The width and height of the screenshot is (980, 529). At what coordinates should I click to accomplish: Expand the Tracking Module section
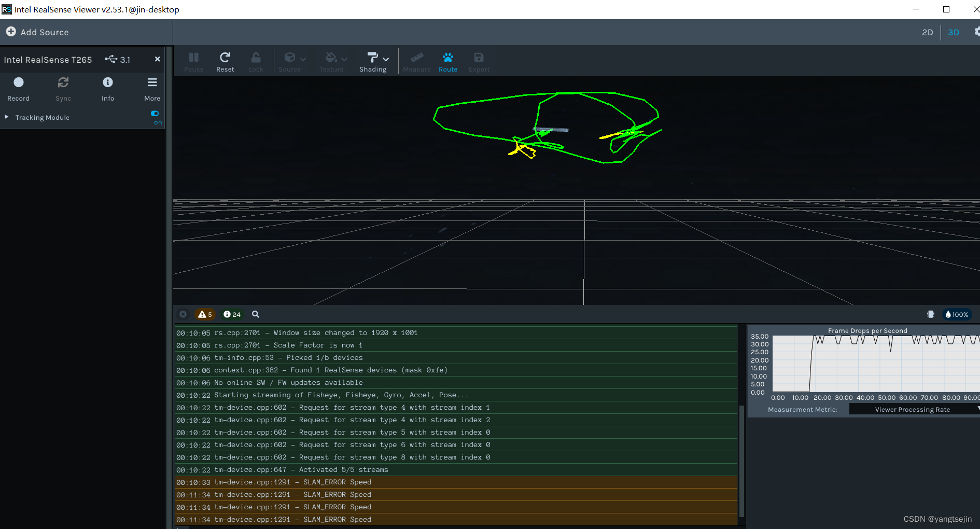click(x=7, y=117)
